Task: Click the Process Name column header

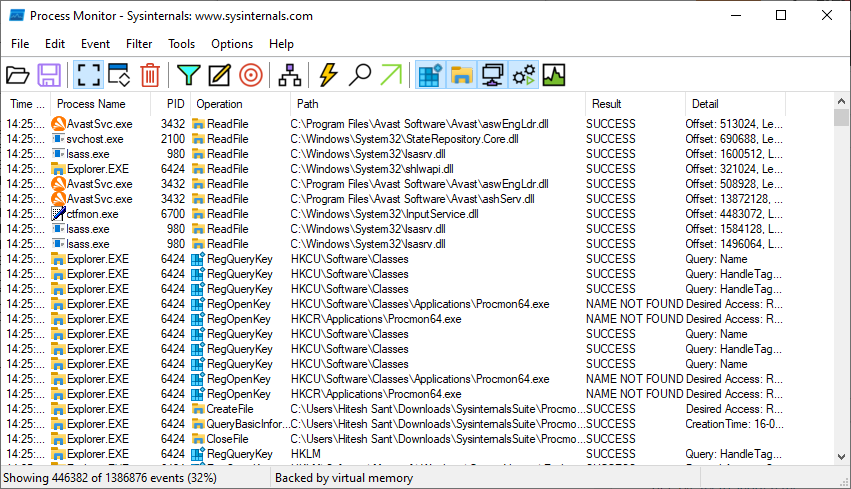Action: coord(100,104)
